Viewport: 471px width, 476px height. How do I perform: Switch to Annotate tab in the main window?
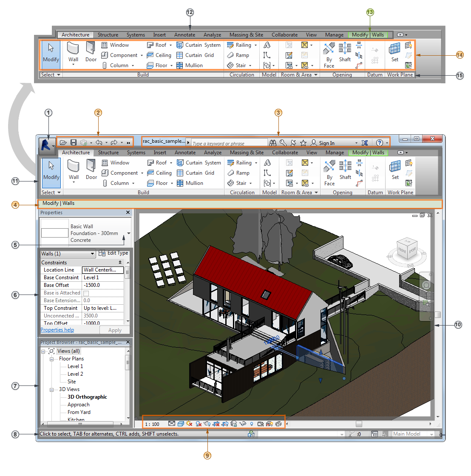[x=185, y=153]
